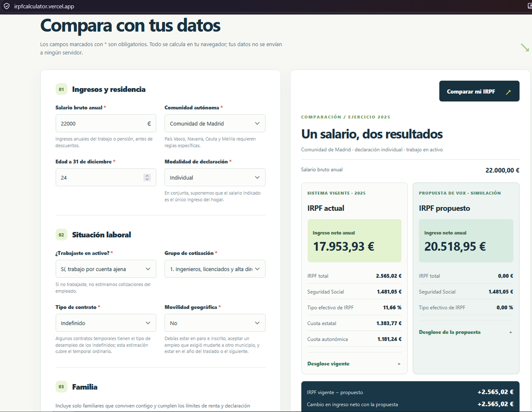Click the 11,66 % effective rate value
Image resolution: width=532 pixels, height=412 pixels.
(x=392, y=307)
